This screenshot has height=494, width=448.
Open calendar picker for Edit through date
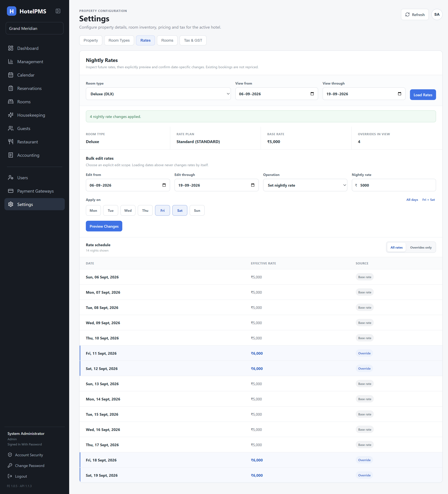[253, 185]
